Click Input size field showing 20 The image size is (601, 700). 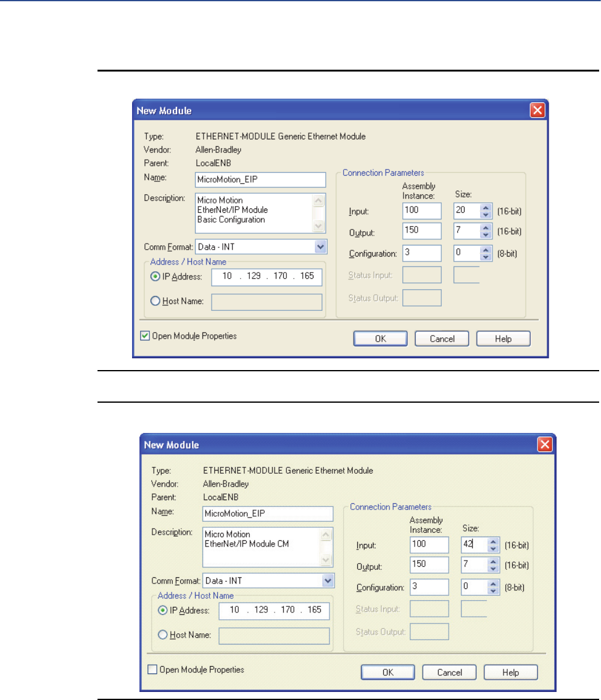467,211
